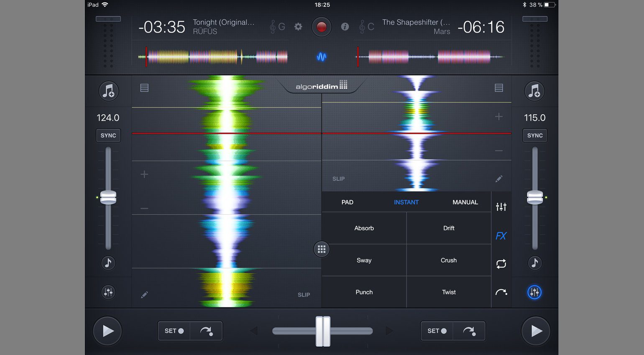Edit right deck beat grid pencil
Screen dimensions: 644x355
(x=498, y=179)
